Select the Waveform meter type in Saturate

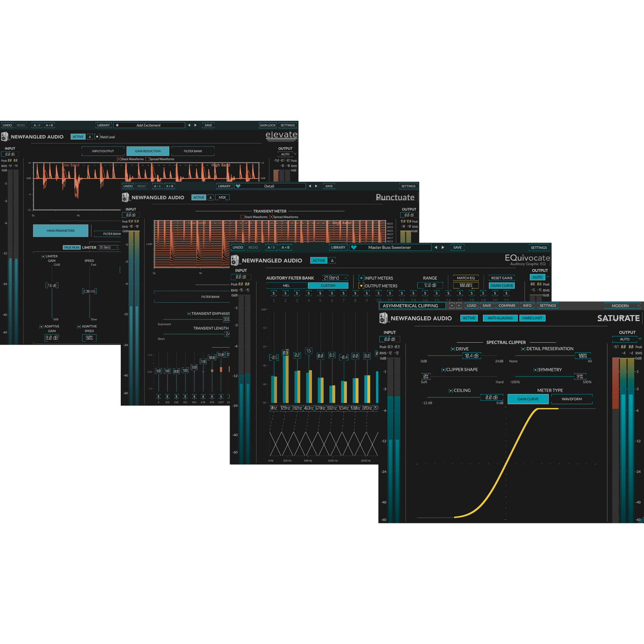pos(571,399)
